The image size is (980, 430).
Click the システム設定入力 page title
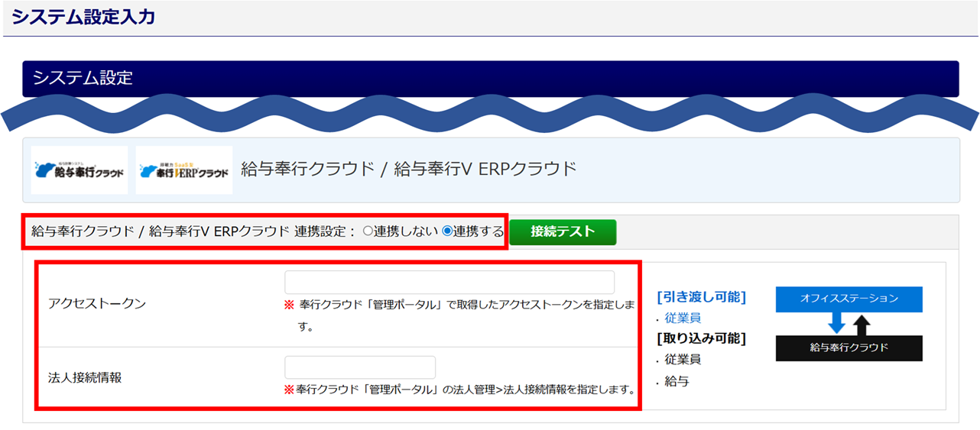point(84,16)
